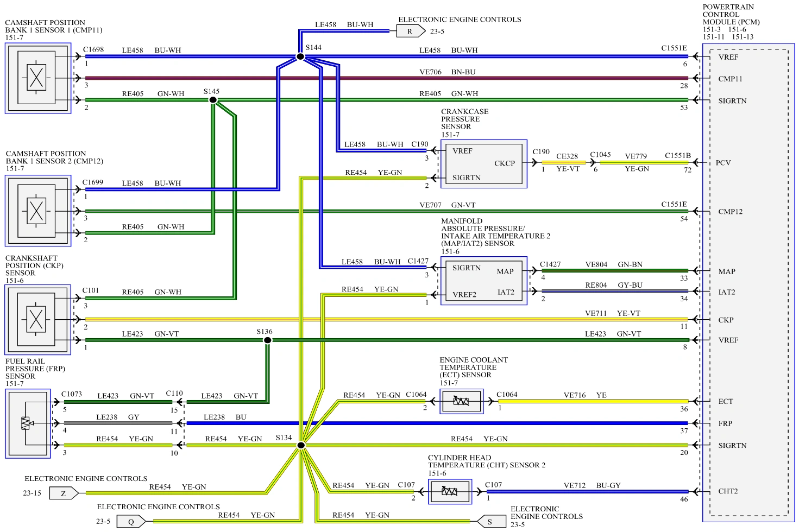Click the VE706 BN-BU wire label
Viewport: 799px width, 532px height.
pyautogui.click(x=447, y=72)
